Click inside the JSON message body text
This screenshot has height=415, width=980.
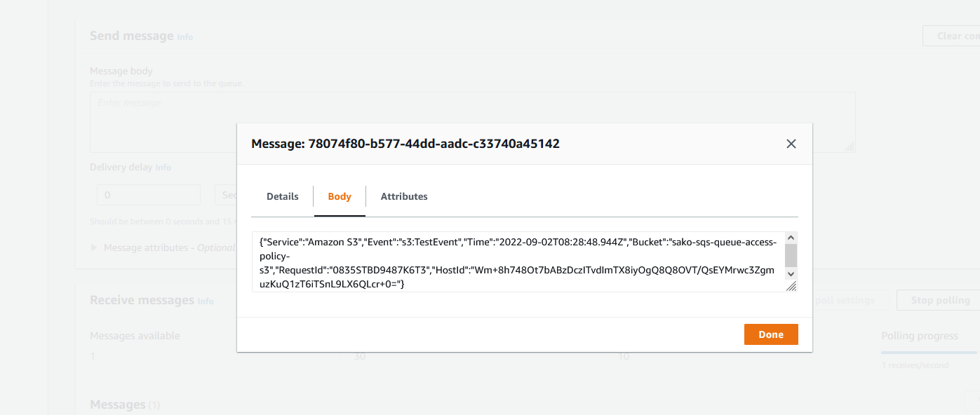coord(518,262)
